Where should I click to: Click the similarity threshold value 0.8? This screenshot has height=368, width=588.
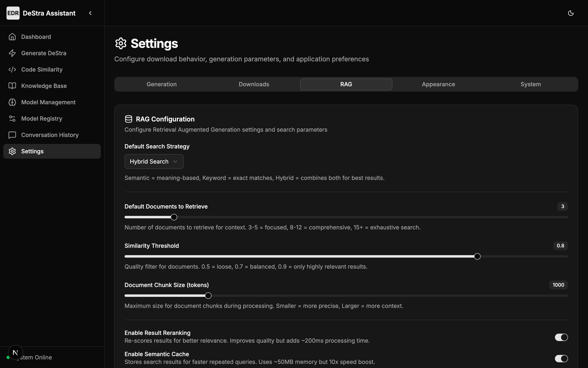[x=561, y=246]
